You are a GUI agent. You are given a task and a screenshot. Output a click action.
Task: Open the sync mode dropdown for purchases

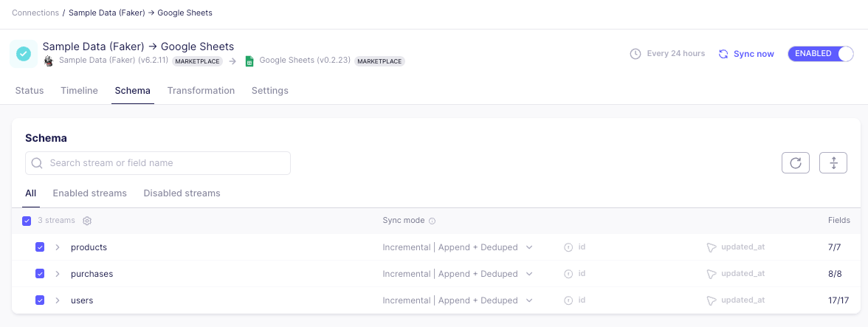(x=458, y=274)
